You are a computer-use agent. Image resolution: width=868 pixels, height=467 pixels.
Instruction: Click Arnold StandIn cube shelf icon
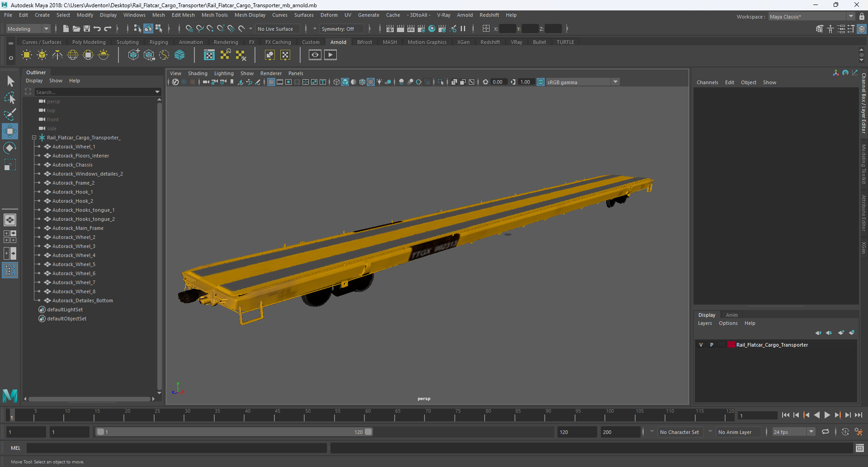click(133, 55)
